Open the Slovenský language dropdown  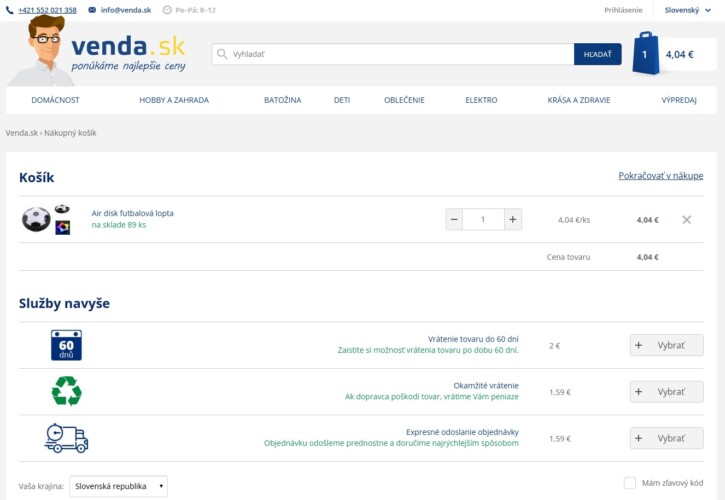[688, 10]
